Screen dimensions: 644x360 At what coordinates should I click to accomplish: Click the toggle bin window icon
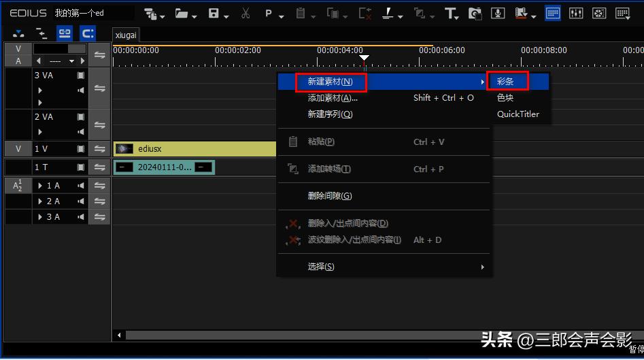pos(553,14)
